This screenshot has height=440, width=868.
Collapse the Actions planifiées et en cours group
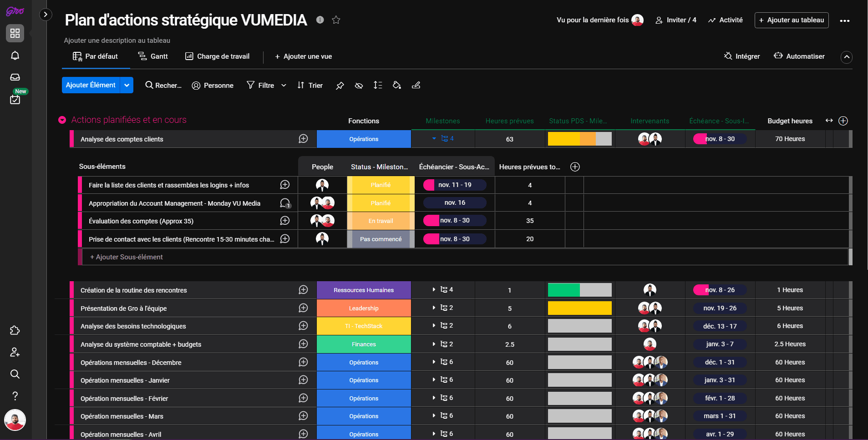62,120
